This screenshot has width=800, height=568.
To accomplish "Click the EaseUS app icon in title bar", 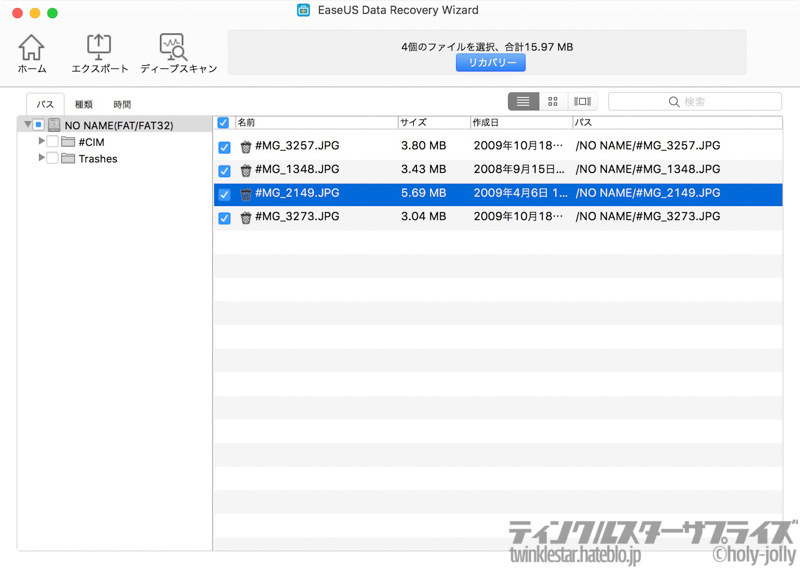I will click(x=304, y=10).
